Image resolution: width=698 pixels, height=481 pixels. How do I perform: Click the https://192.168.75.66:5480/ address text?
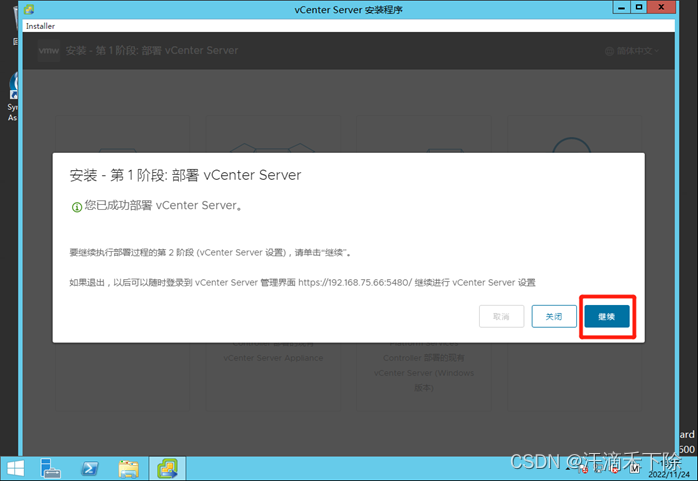coord(355,283)
